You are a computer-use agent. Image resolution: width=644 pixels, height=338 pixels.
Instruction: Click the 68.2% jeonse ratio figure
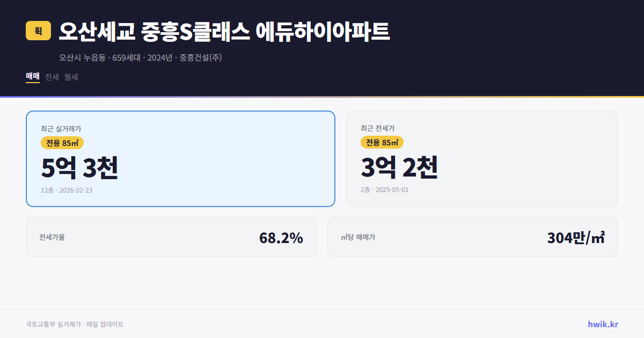click(x=281, y=237)
